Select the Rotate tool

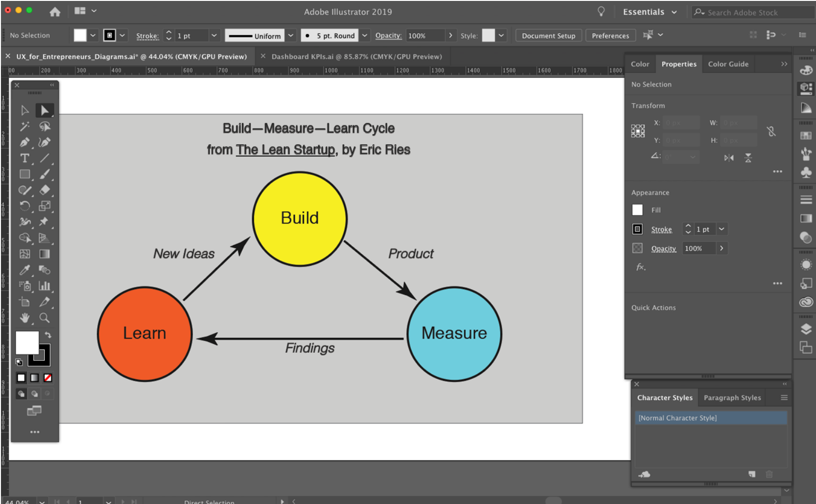coord(25,206)
